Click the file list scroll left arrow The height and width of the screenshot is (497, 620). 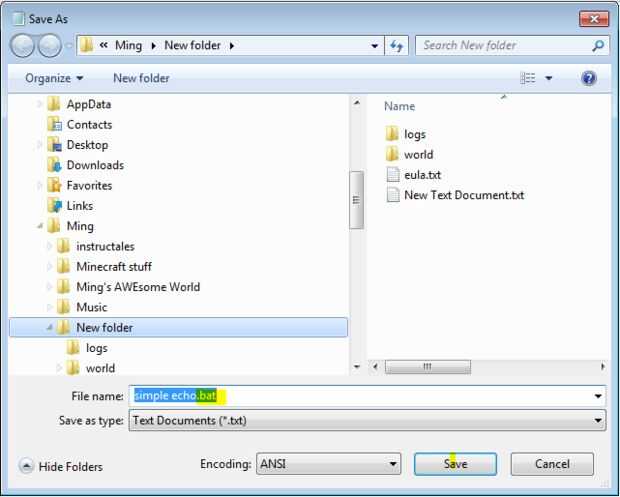pos(375,367)
